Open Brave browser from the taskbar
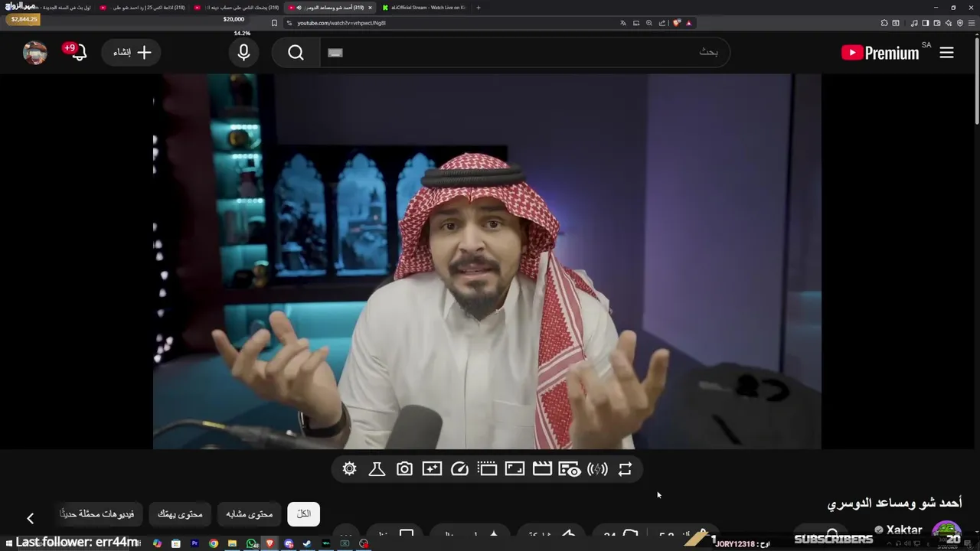Image resolution: width=980 pixels, height=551 pixels. [x=269, y=543]
